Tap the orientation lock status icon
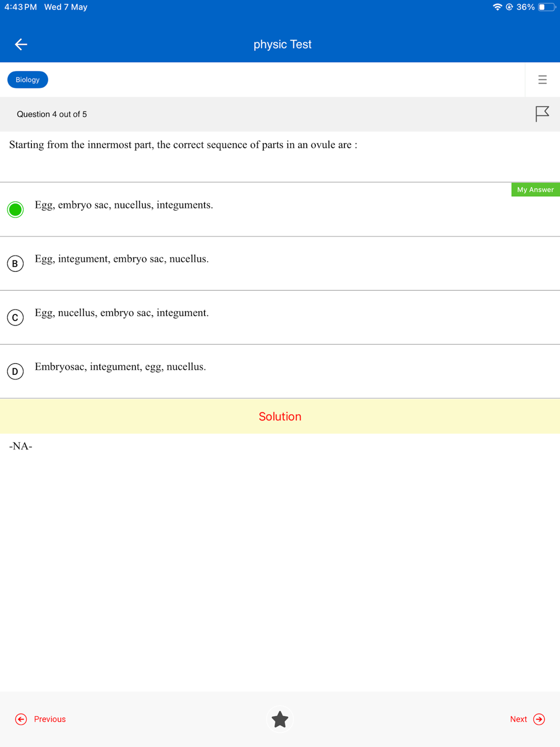This screenshot has width=560, height=747. pyautogui.click(x=509, y=7)
